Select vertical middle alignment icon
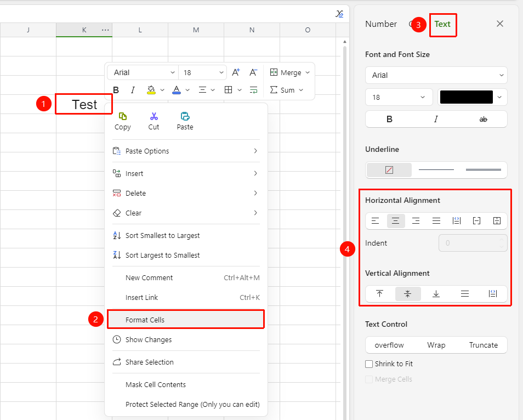Image resolution: width=523 pixels, height=420 pixels. (407, 293)
